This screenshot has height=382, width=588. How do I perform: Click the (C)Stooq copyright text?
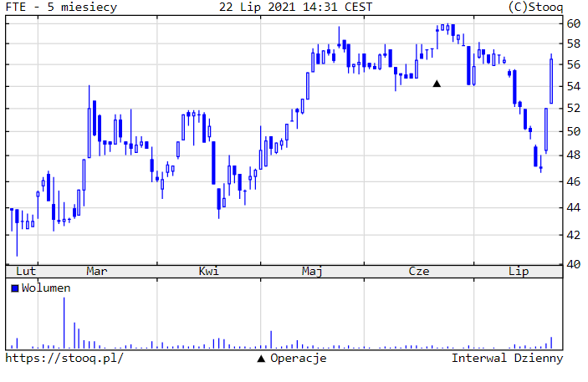[x=535, y=8]
